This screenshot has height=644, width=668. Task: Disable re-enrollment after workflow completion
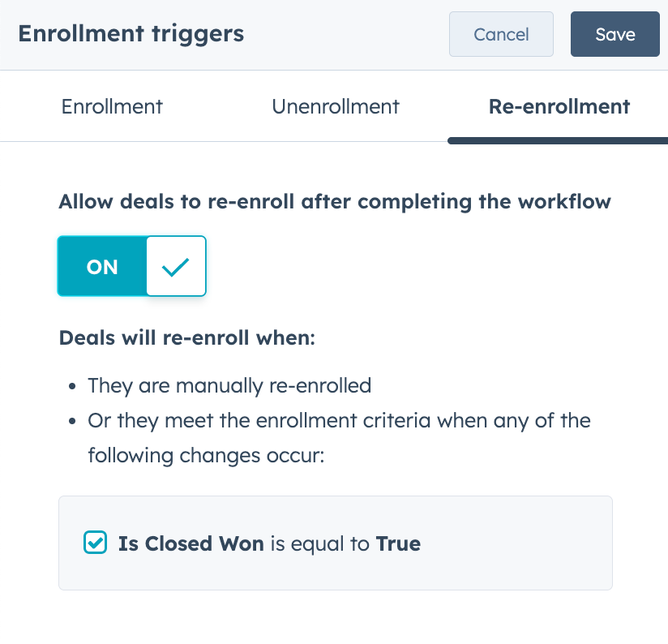104,266
